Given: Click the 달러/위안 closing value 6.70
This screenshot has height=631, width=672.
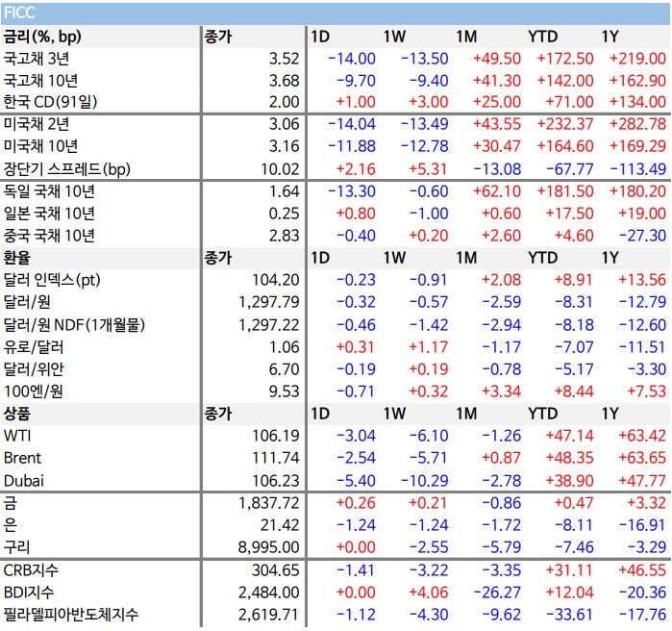Looking at the screenshot, I should click(x=284, y=369).
